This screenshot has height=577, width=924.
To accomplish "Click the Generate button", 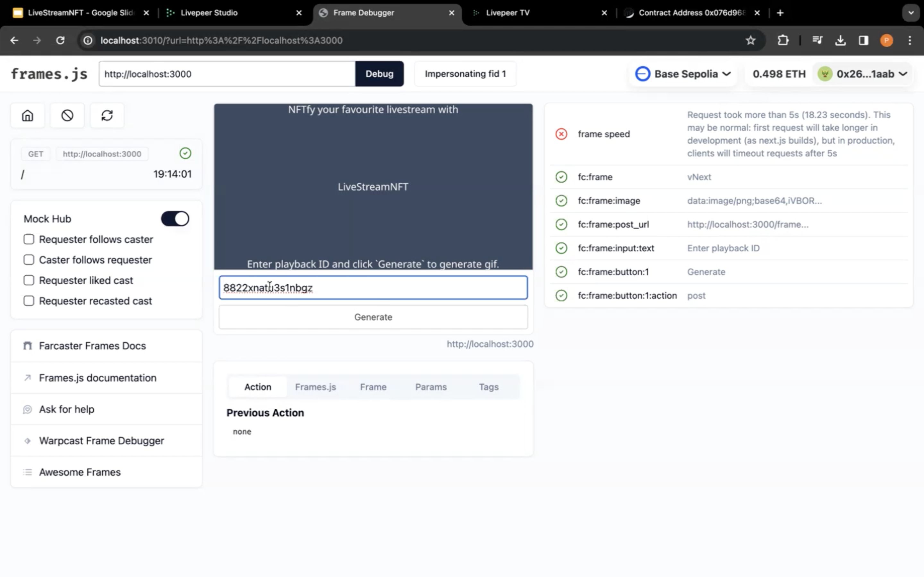I will click(373, 316).
